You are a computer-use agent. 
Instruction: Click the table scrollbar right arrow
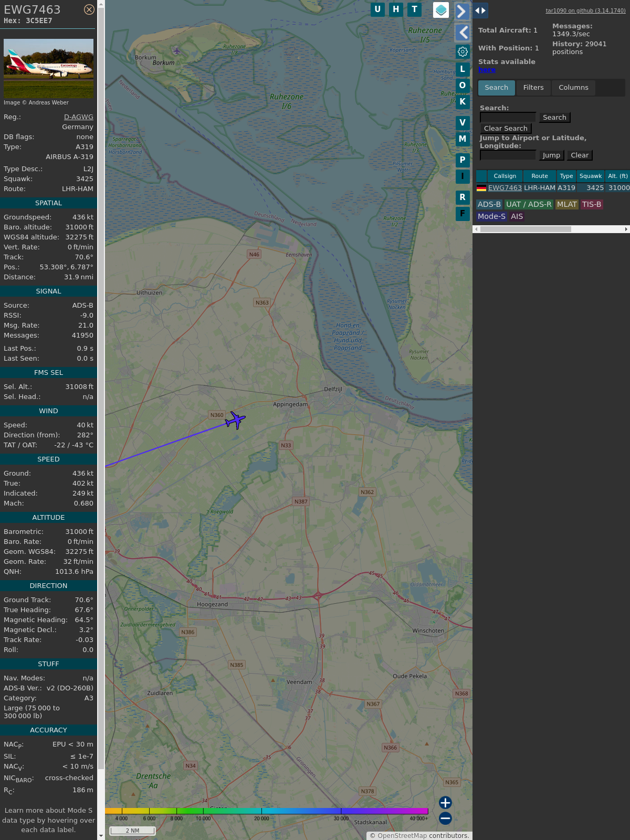[626, 229]
